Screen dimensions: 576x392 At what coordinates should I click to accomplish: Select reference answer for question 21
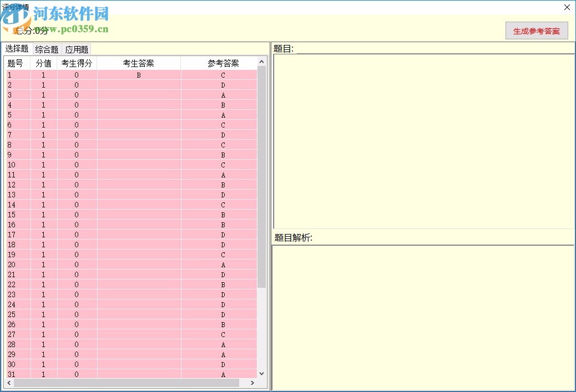coord(223,274)
